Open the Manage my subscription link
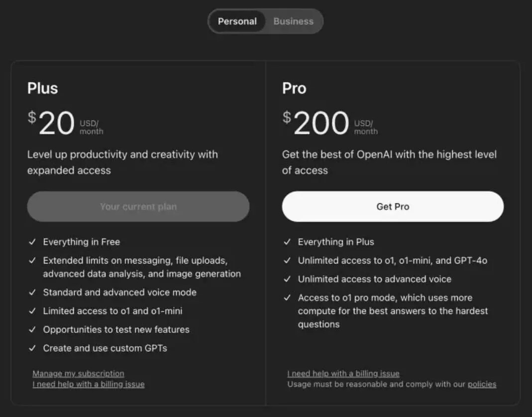Viewport: 532px width, 417px height. (x=78, y=373)
